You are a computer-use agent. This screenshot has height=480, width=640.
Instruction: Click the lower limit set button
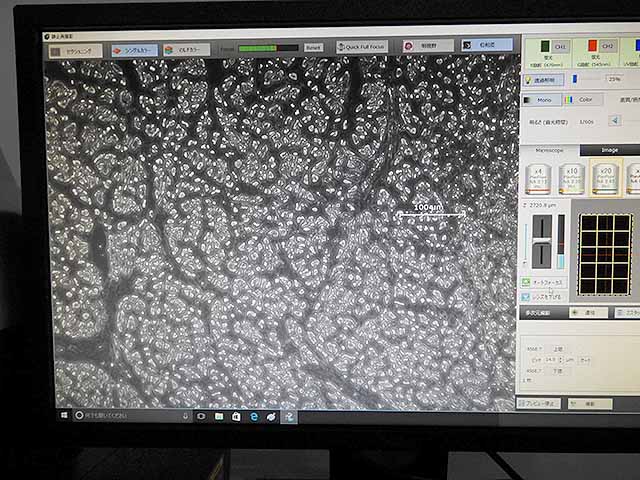tap(557, 371)
